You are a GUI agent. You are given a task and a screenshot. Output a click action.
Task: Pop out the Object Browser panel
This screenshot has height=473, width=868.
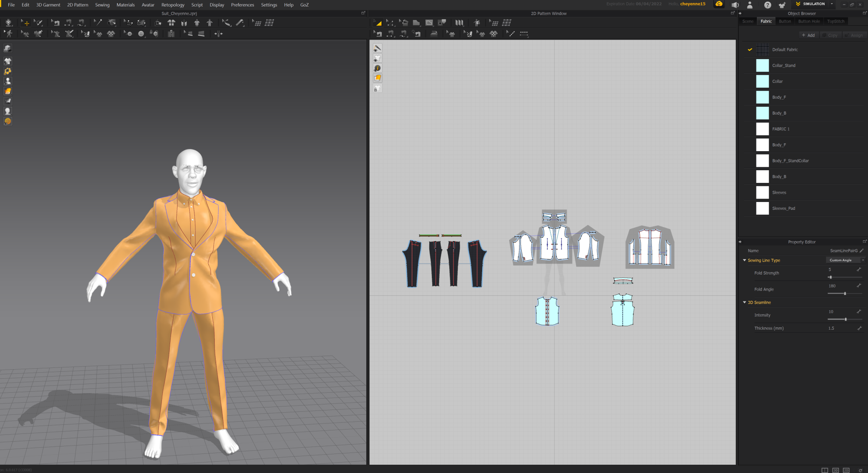tap(865, 13)
